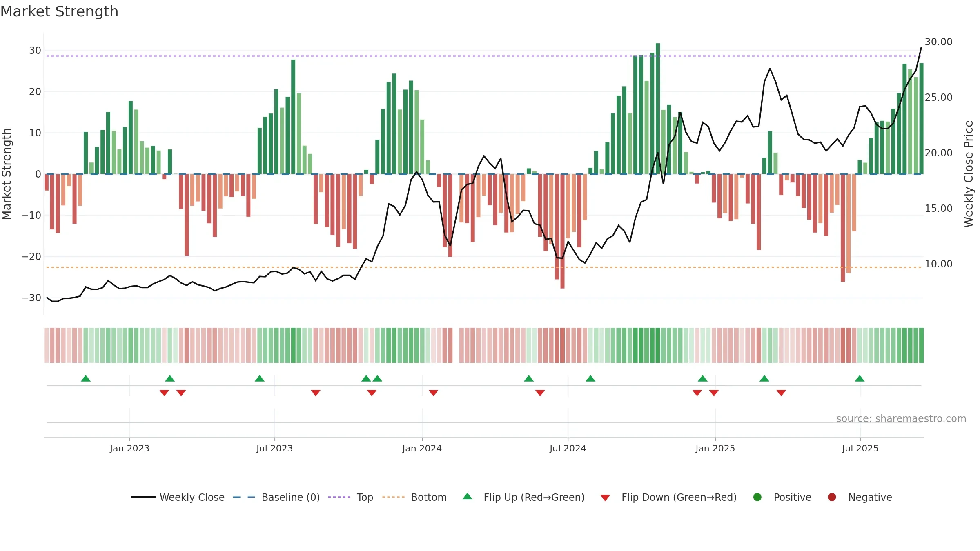
Task: Click the Jan 2023 x-axis label
Action: click(129, 448)
